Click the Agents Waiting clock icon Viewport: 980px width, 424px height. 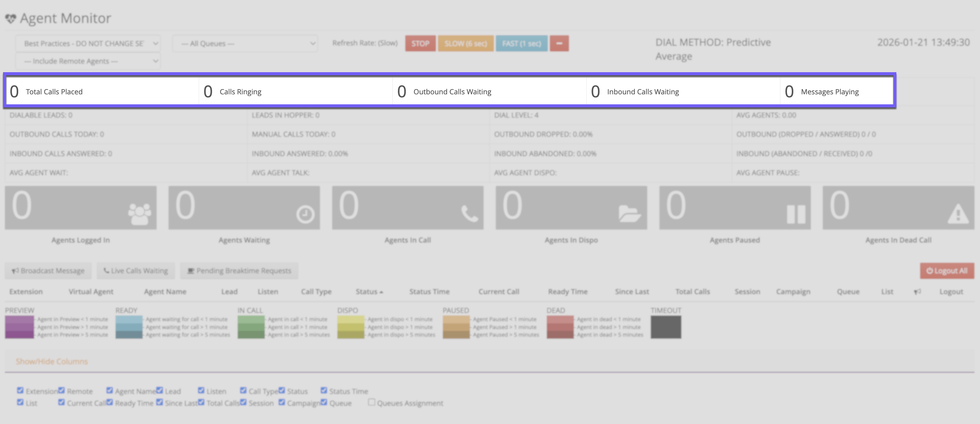(x=305, y=214)
